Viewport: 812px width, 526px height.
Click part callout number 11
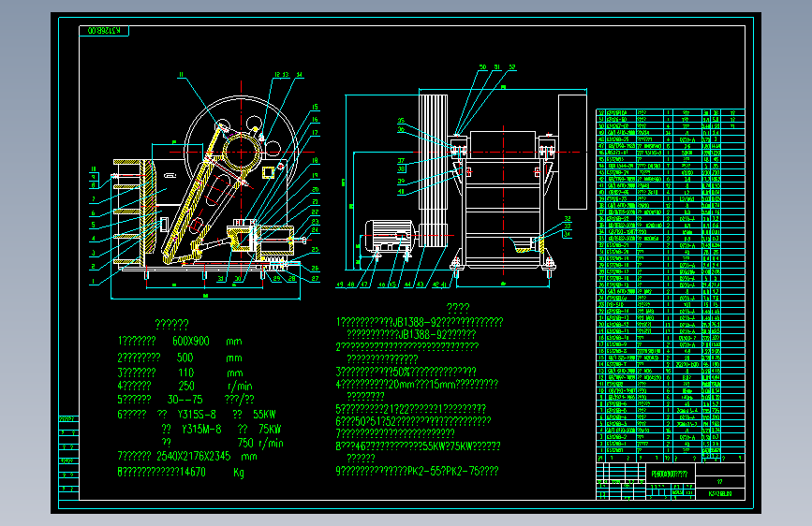coord(182,75)
